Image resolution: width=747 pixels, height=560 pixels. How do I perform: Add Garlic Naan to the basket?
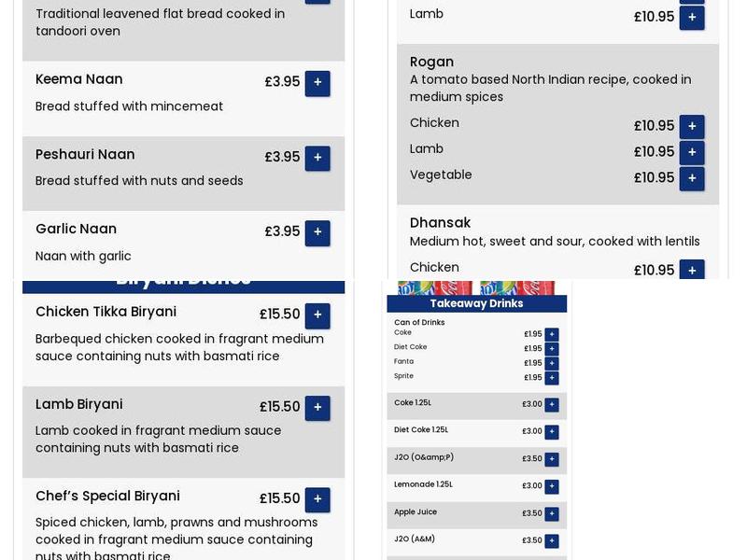317,232
